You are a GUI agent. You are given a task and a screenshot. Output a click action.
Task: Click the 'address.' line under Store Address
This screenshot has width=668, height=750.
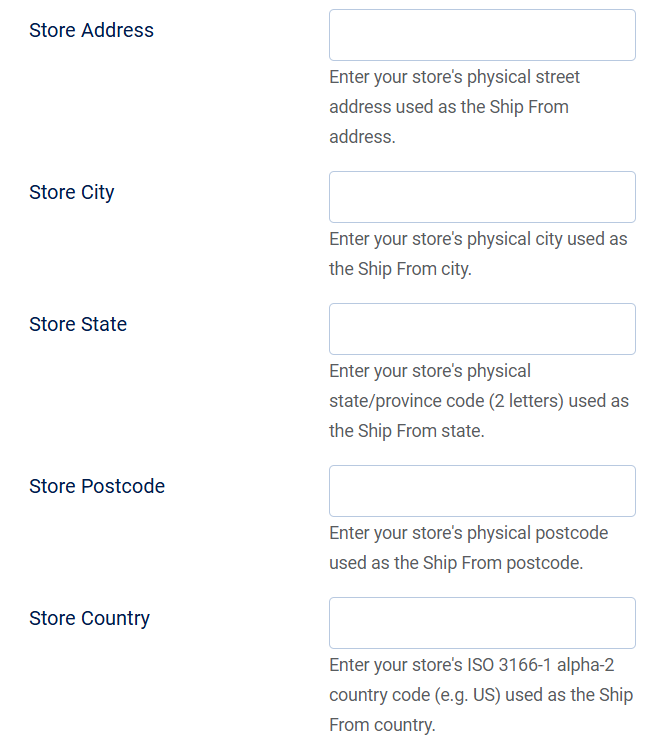click(362, 137)
